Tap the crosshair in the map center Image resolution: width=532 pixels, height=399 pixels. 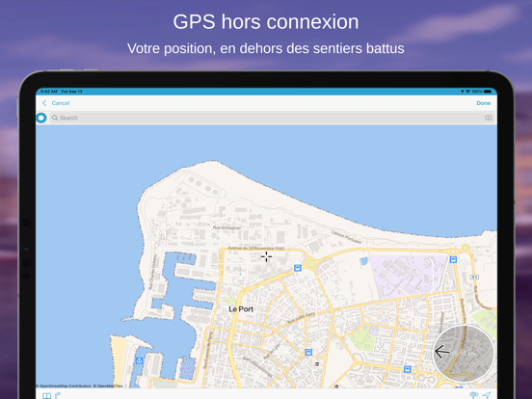tap(266, 256)
